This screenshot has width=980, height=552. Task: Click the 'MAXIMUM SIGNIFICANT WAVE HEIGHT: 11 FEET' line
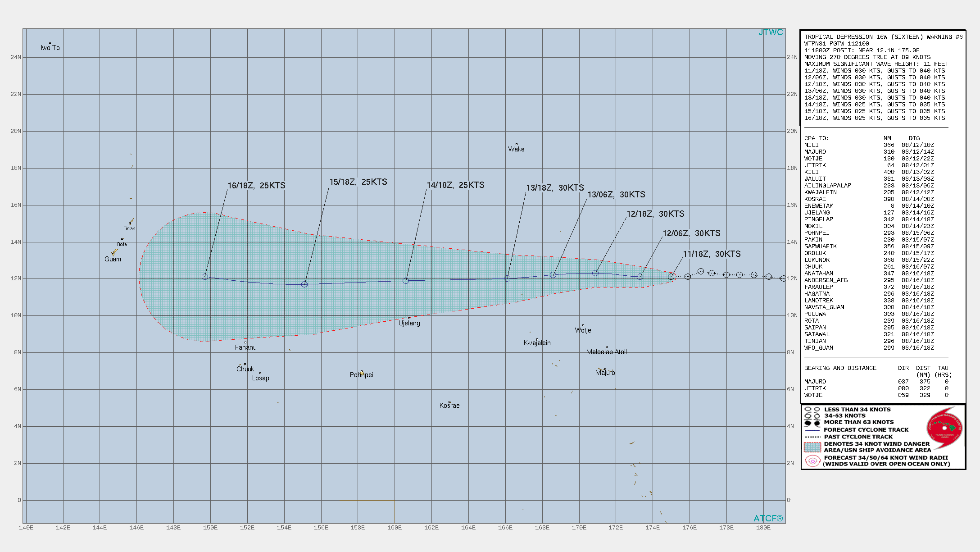click(x=876, y=64)
